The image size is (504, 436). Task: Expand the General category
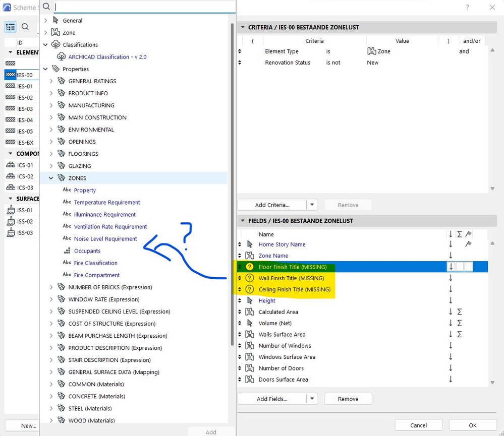45,20
